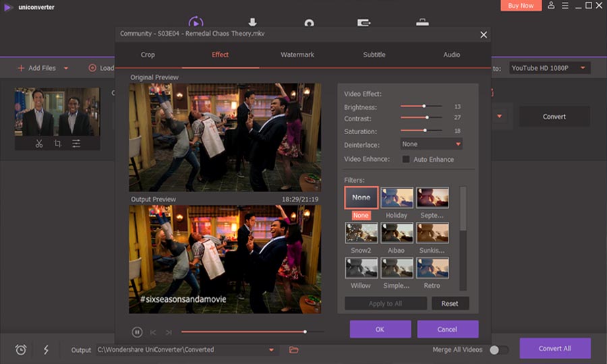Viewport: 607px width, 364px height.
Task: Click the Original Preview video frame
Action: click(x=225, y=138)
